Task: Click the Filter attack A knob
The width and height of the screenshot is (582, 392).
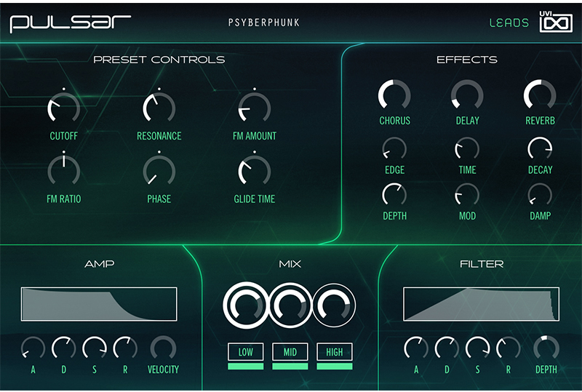Action: [415, 348]
